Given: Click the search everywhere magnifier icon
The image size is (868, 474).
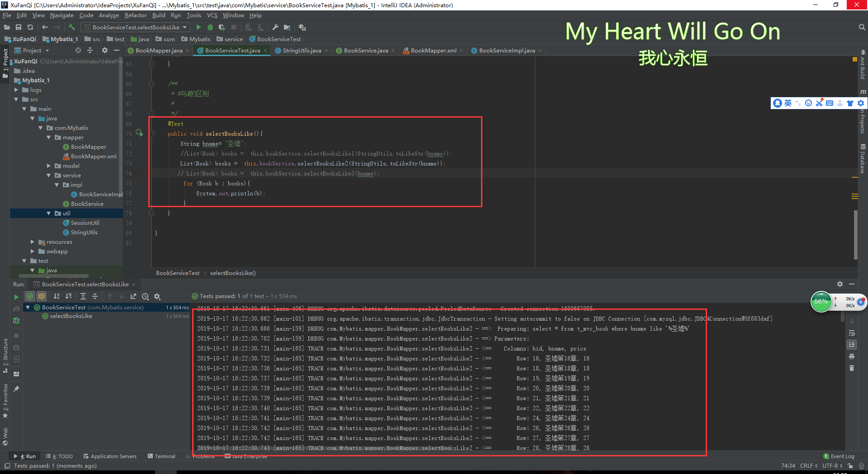Looking at the screenshot, I should point(862,28).
